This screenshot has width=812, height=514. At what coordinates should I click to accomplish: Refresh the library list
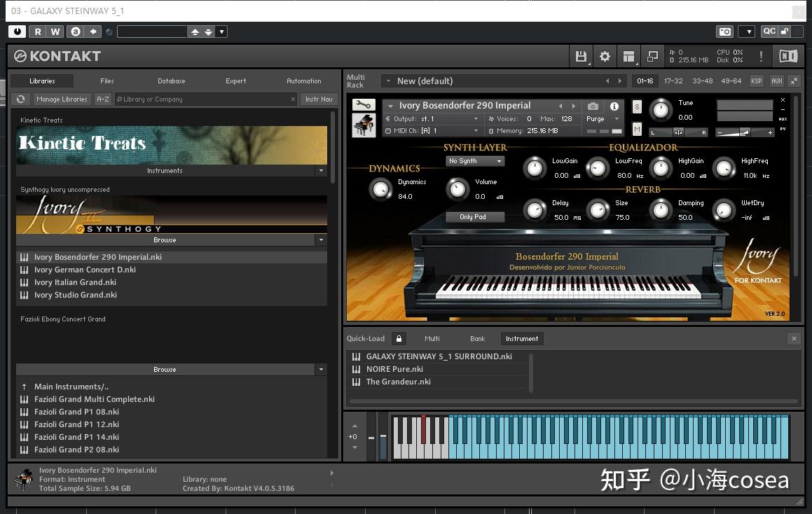pos(21,99)
